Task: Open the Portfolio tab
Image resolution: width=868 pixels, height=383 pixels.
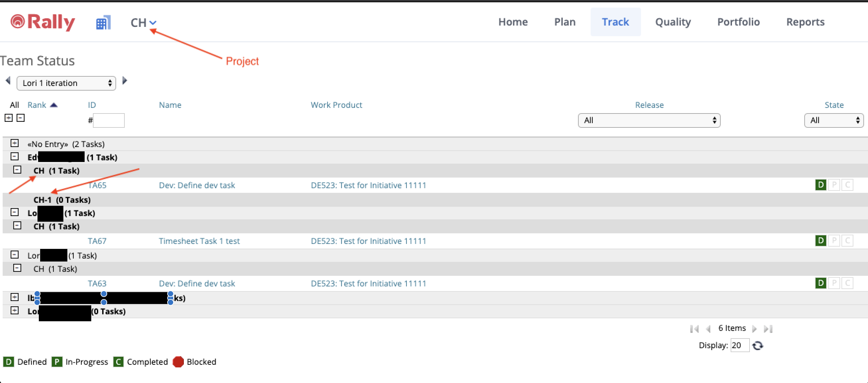Action: pos(738,22)
